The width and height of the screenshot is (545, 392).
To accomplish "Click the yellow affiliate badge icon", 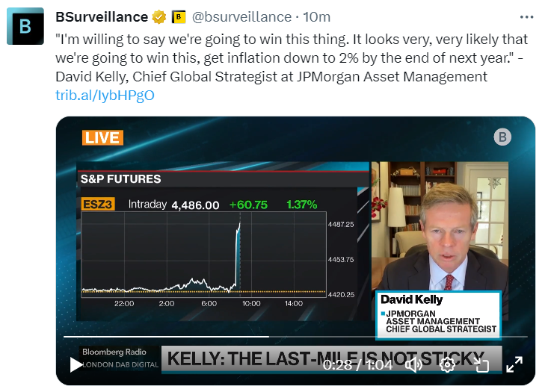I will 179,16.
